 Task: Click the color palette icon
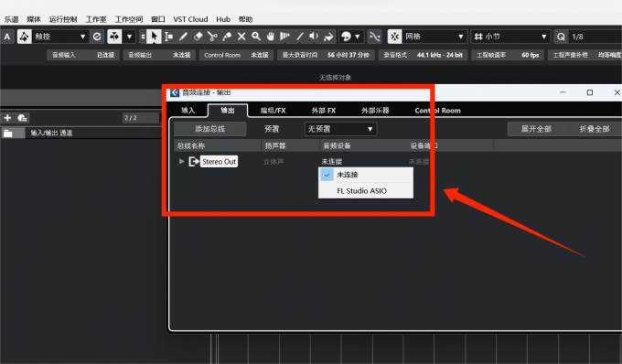346,37
